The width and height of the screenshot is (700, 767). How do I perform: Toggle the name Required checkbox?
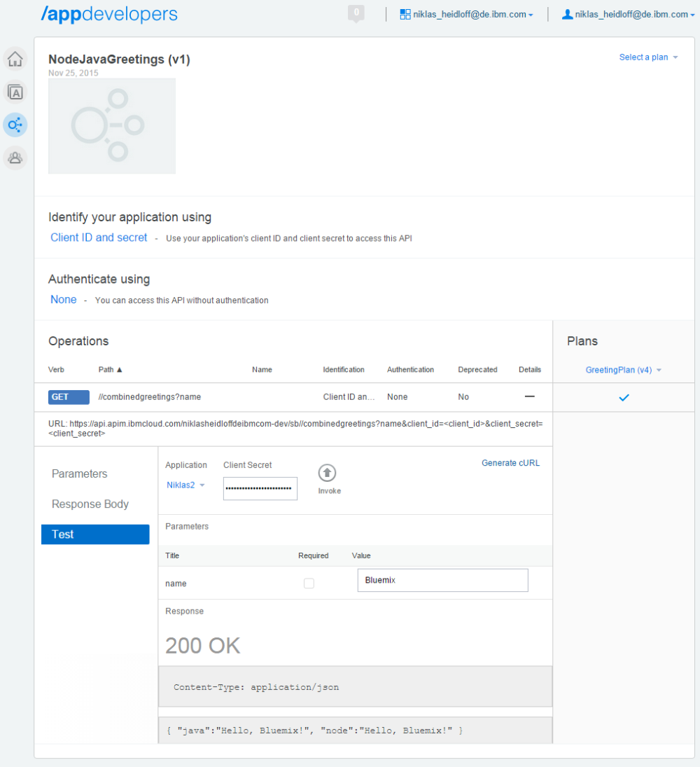tap(309, 583)
